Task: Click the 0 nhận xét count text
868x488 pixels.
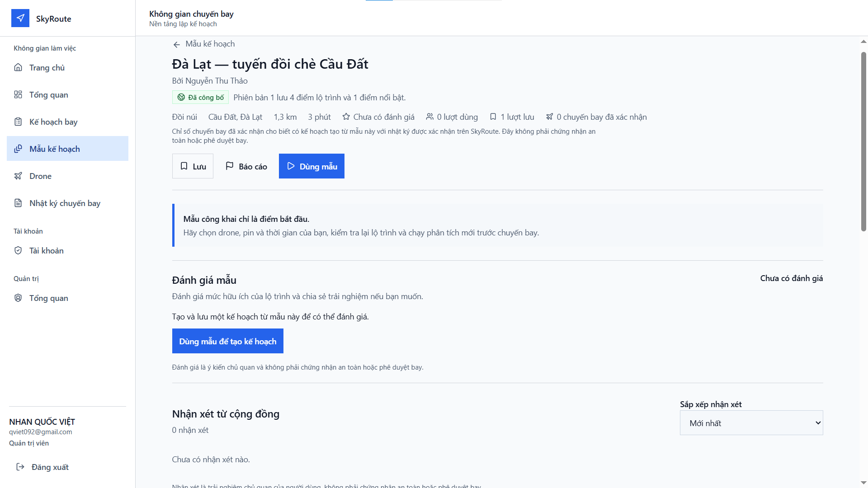Action: 190,430
